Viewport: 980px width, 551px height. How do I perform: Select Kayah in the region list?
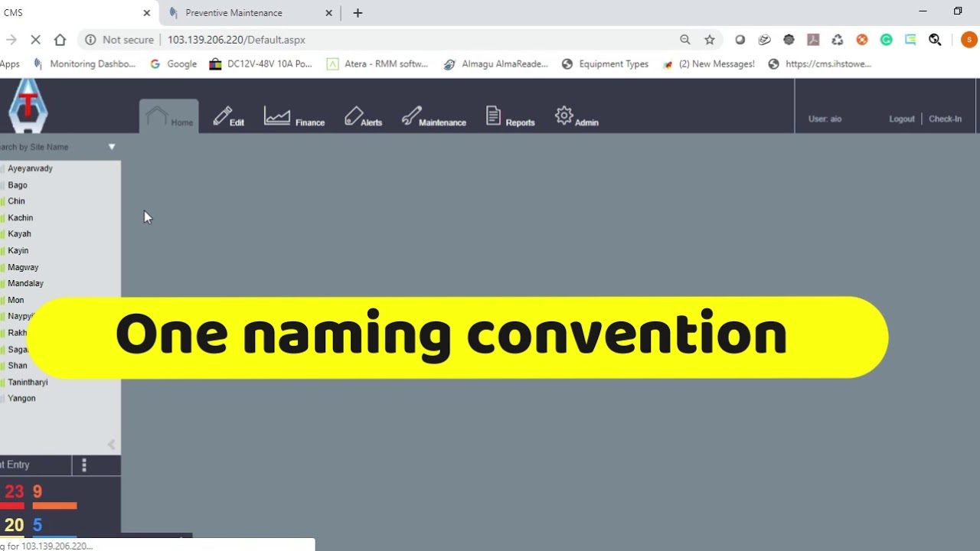tap(19, 234)
